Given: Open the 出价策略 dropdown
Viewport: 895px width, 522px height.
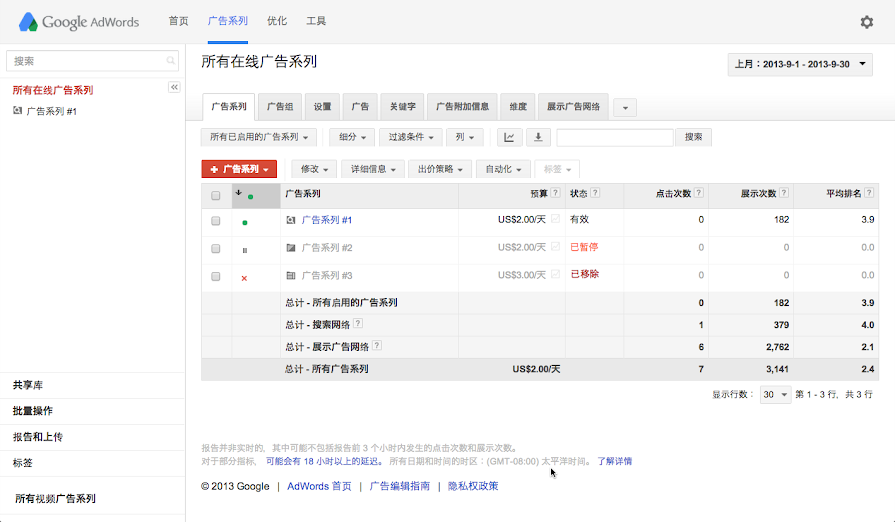Looking at the screenshot, I should point(440,169).
